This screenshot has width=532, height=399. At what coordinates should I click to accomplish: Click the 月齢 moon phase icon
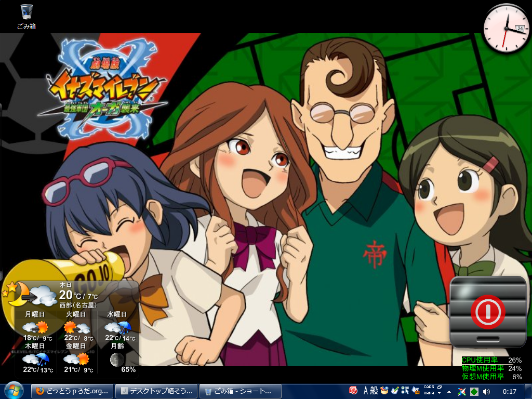pyautogui.click(x=117, y=360)
